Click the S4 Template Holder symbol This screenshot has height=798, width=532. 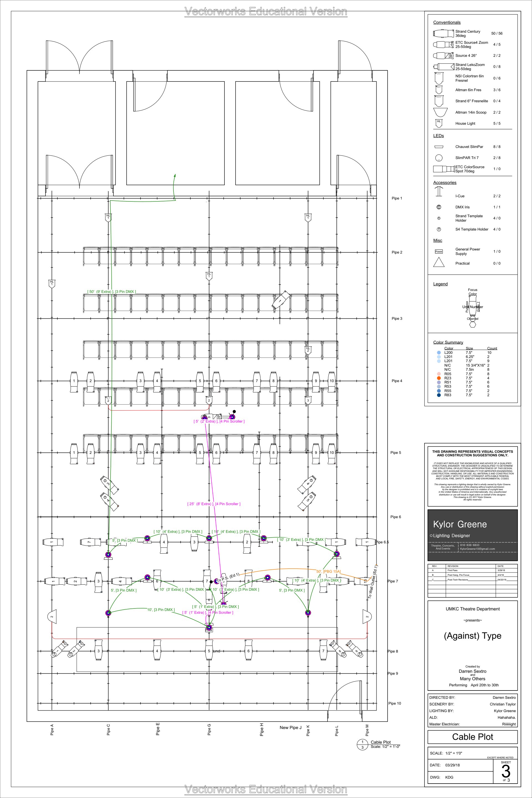(x=439, y=229)
